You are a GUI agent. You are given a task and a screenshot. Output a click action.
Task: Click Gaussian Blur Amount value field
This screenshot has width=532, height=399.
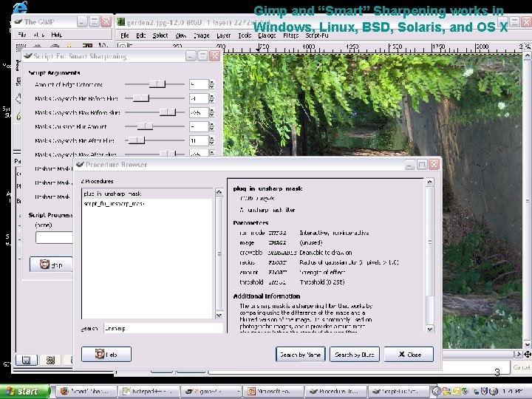pyautogui.click(x=199, y=127)
